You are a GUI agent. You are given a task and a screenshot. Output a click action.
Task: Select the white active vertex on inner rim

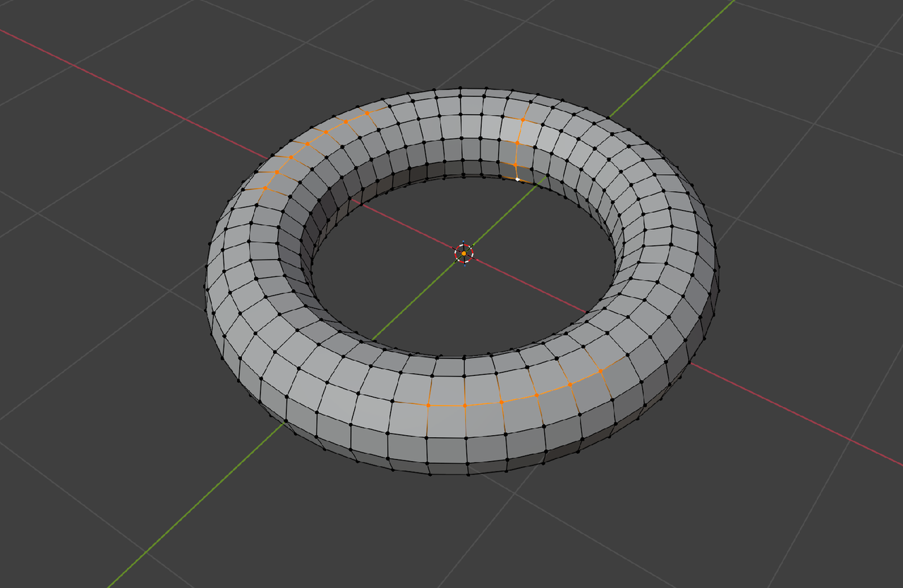[x=519, y=180]
